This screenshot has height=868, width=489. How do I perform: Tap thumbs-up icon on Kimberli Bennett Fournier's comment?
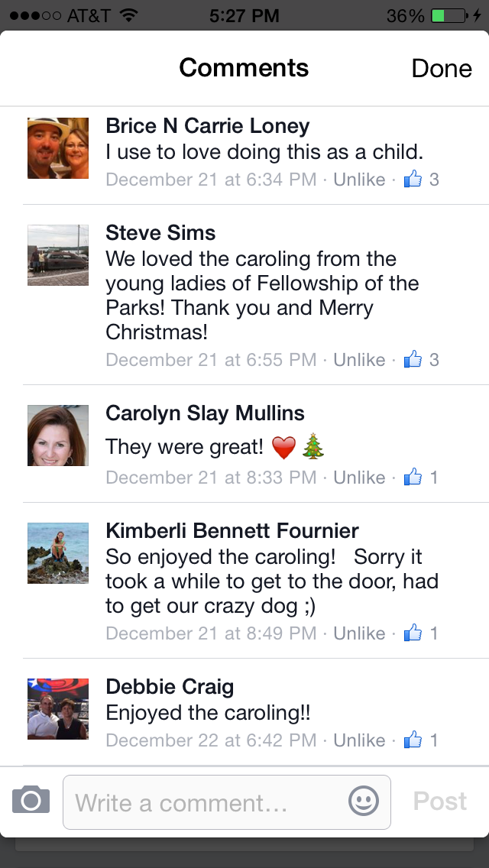(413, 633)
